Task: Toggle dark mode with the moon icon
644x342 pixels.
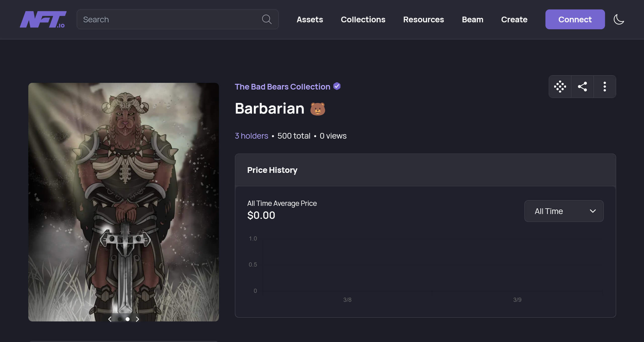Action: 619,19
